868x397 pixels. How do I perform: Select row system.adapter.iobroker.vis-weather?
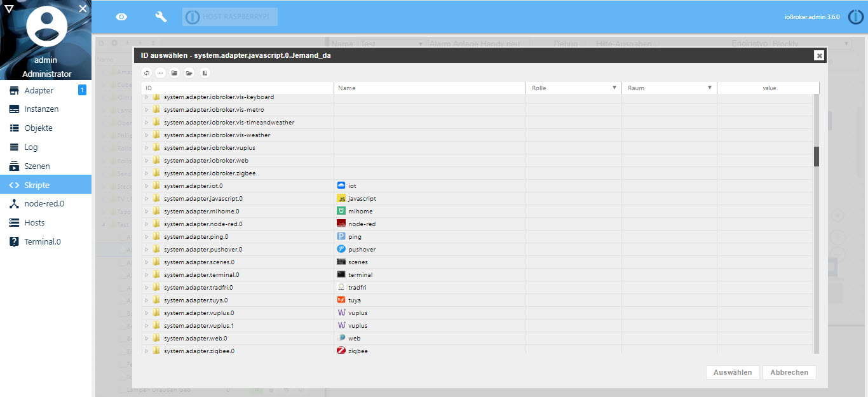tap(477, 135)
